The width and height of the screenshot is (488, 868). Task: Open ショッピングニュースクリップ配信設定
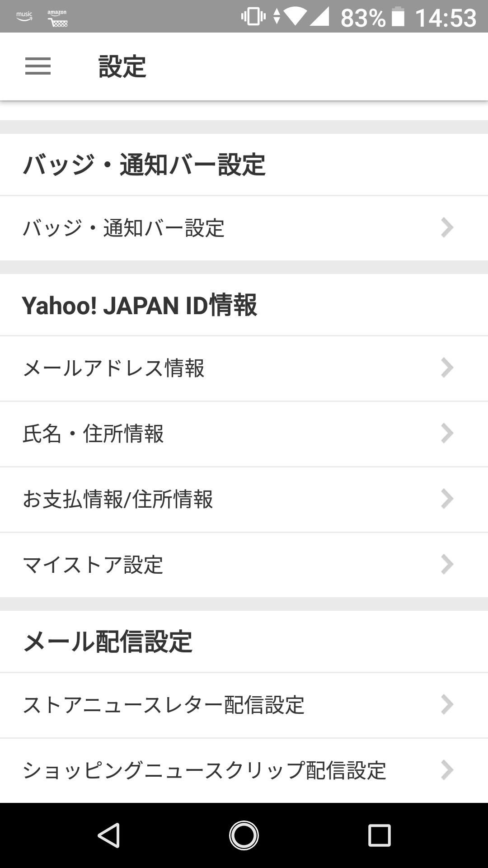[x=204, y=771]
